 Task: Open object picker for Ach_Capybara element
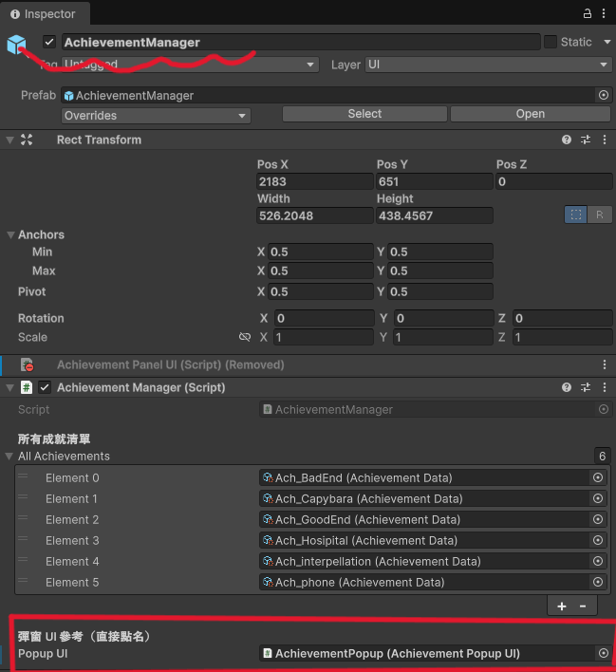(x=598, y=498)
